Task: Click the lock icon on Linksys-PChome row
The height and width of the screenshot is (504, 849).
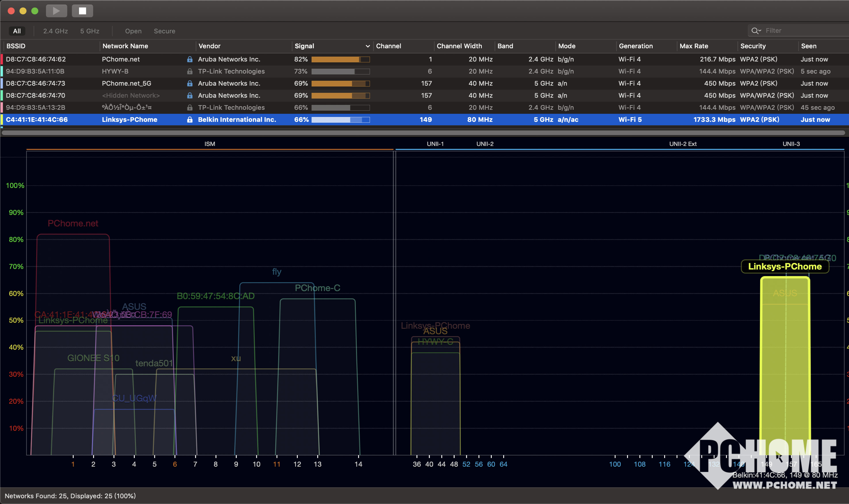Action: coord(190,120)
